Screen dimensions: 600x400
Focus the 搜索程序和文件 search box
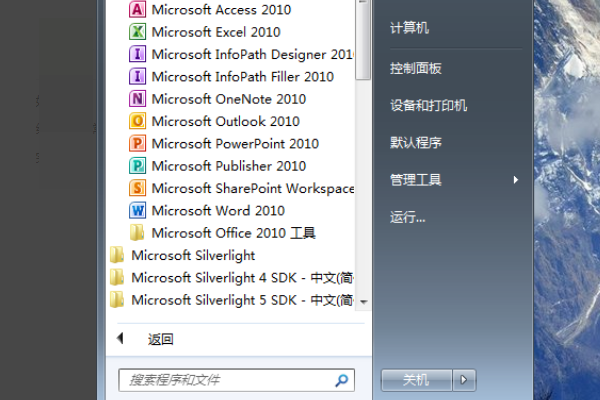pos(236,380)
